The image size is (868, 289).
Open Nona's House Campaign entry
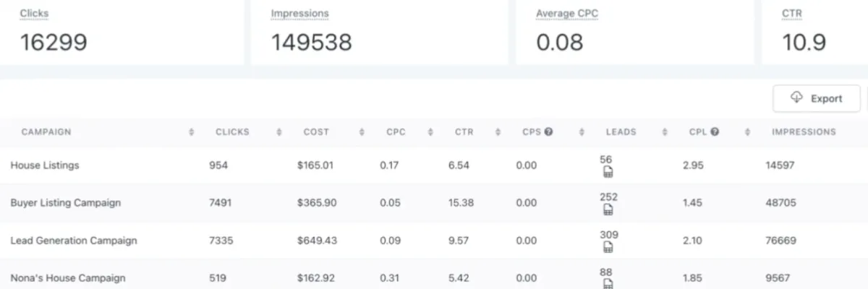coord(68,278)
